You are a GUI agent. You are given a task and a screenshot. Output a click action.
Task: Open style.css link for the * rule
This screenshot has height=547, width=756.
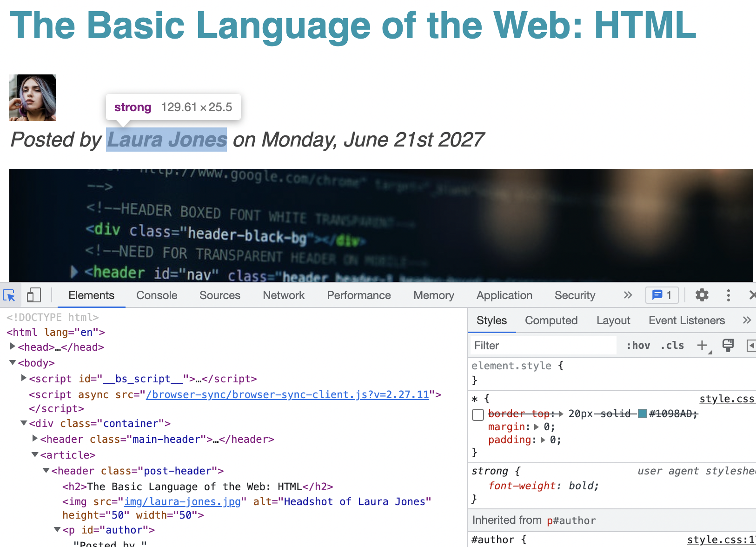coord(727,399)
